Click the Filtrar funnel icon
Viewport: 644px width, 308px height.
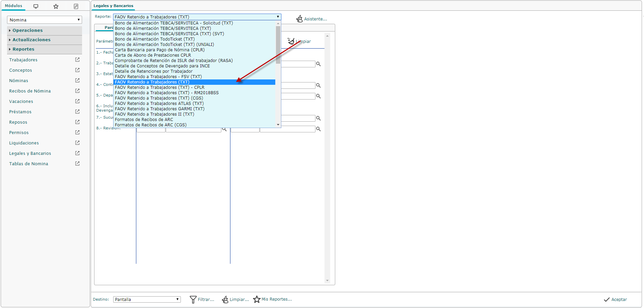click(x=193, y=299)
